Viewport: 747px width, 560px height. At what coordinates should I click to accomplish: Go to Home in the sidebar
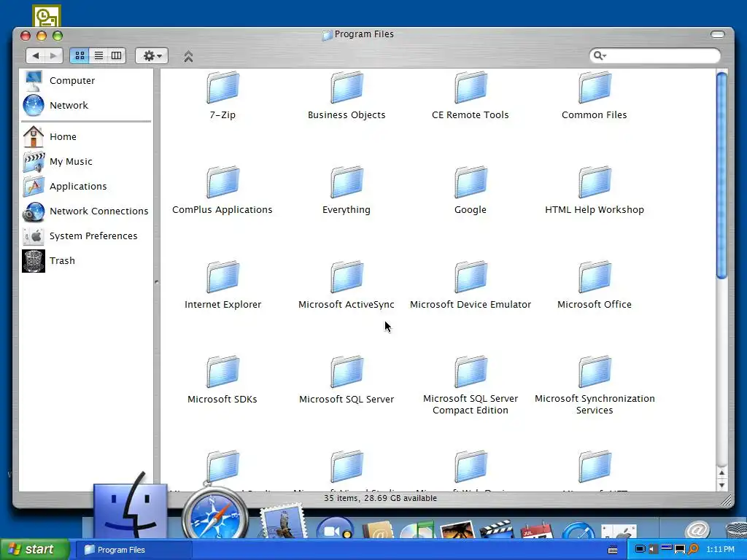tap(50, 136)
